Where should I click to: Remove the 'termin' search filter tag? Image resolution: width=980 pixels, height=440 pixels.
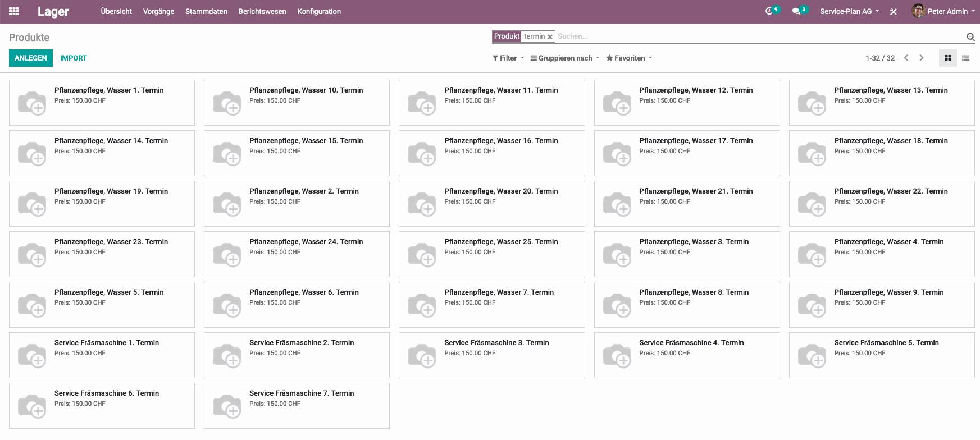coord(550,37)
